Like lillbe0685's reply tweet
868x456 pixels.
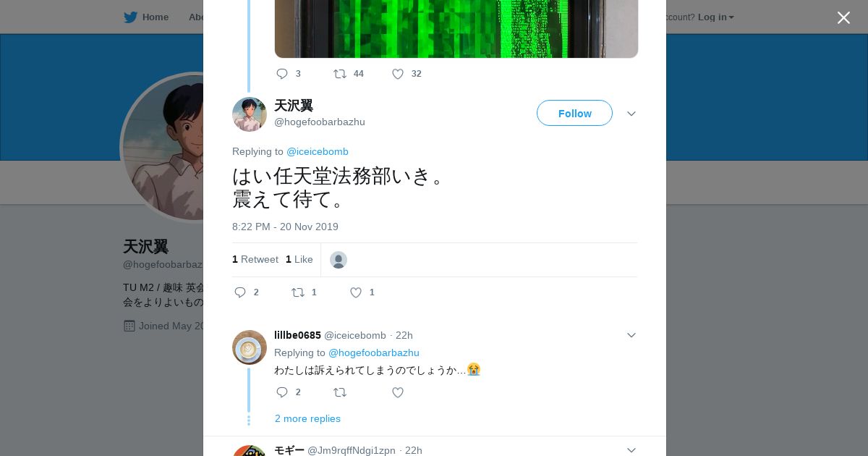point(398,392)
